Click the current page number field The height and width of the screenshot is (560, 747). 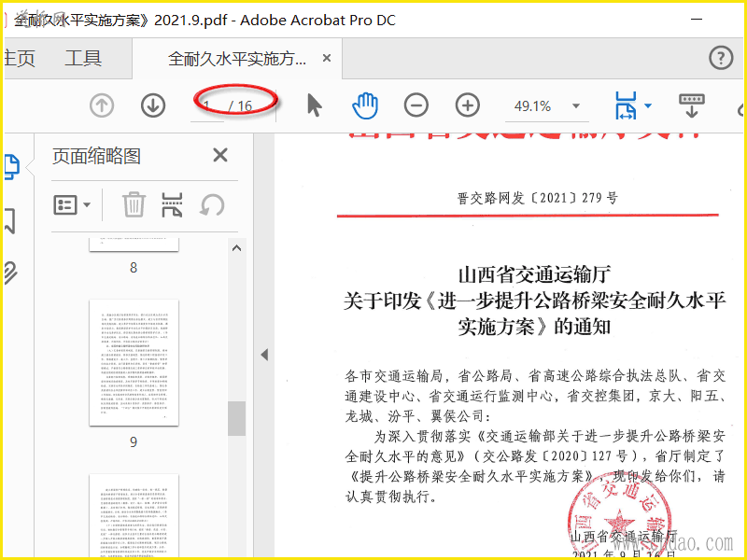point(207,105)
